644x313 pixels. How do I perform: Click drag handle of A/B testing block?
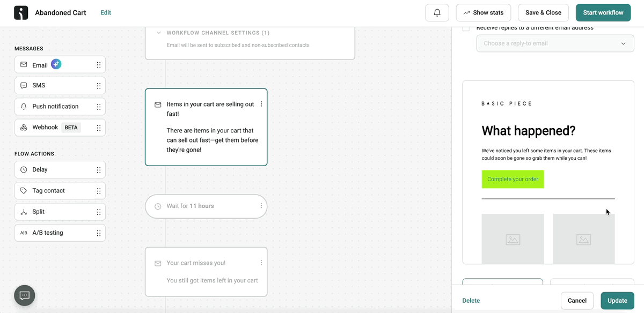point(99,233)
